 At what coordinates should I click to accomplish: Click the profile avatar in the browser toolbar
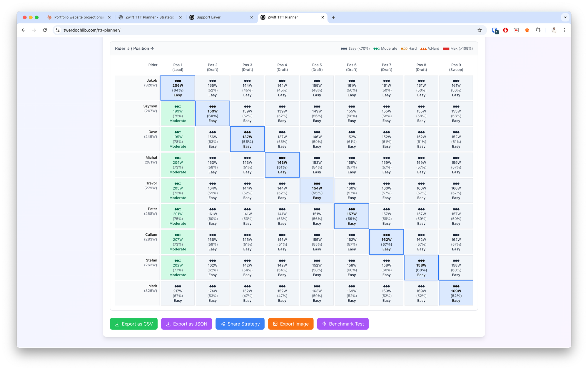tap(554, 30)
